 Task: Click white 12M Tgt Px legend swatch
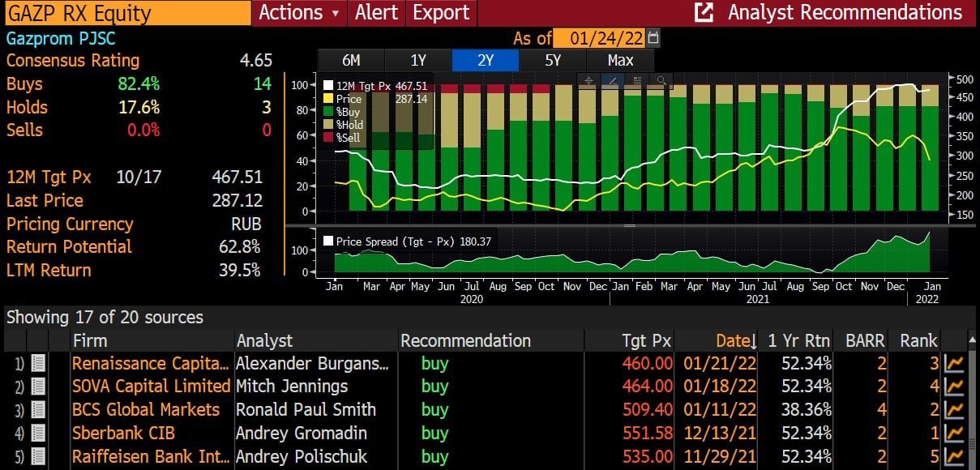click(x=328, y=85)
